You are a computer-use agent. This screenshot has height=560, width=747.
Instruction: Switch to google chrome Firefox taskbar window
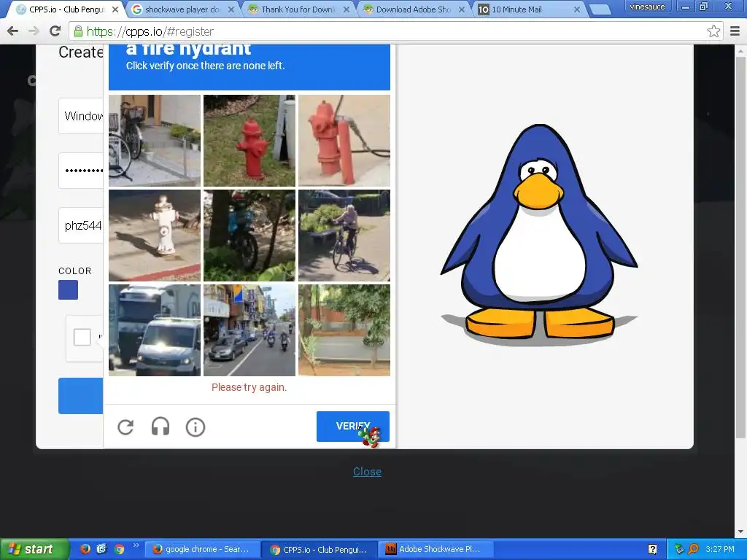[202, 550]
